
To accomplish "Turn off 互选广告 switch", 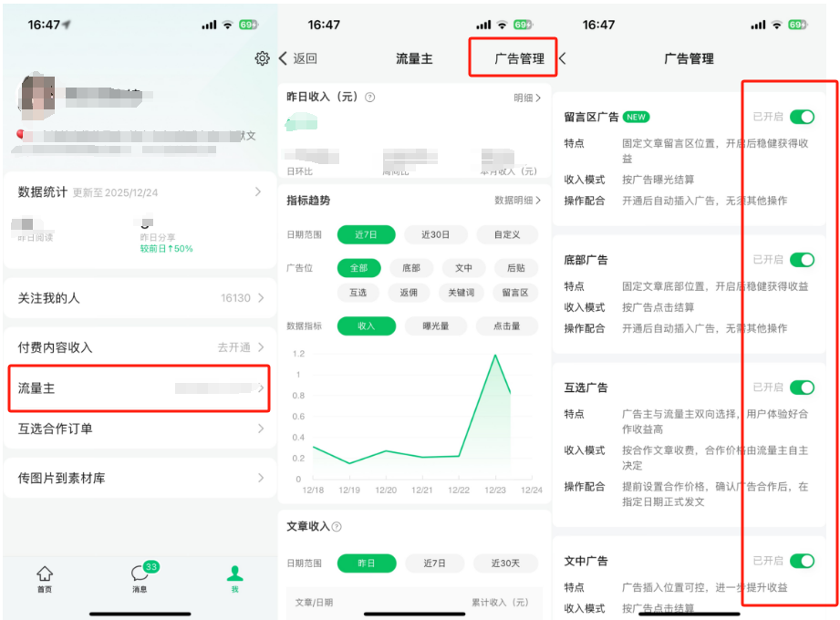I will (802, 387).
